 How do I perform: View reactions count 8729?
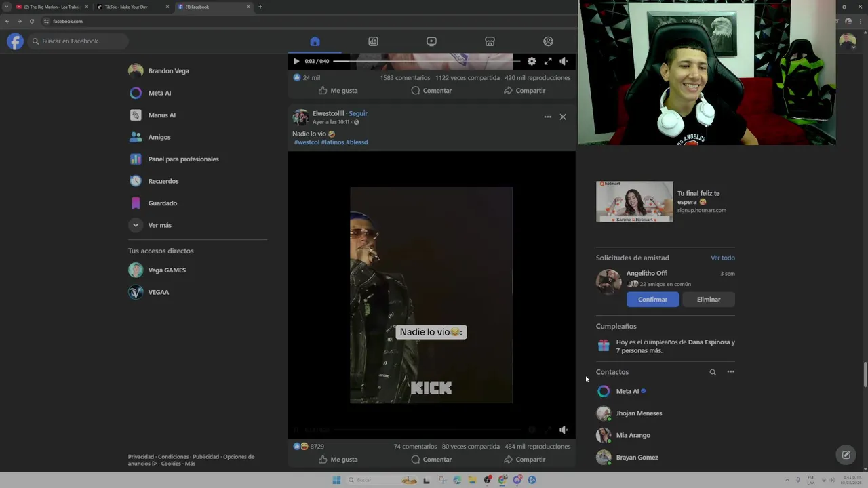(x=317, y=447)
